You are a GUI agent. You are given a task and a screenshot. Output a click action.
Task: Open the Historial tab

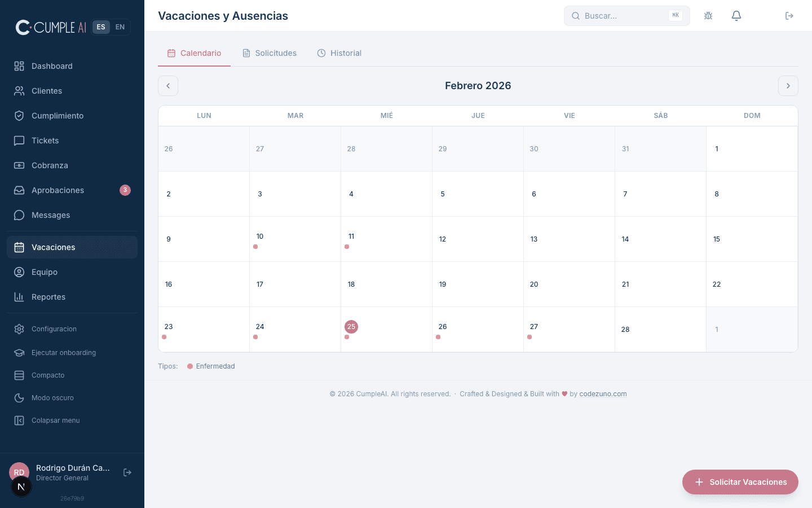click(346, 52)
